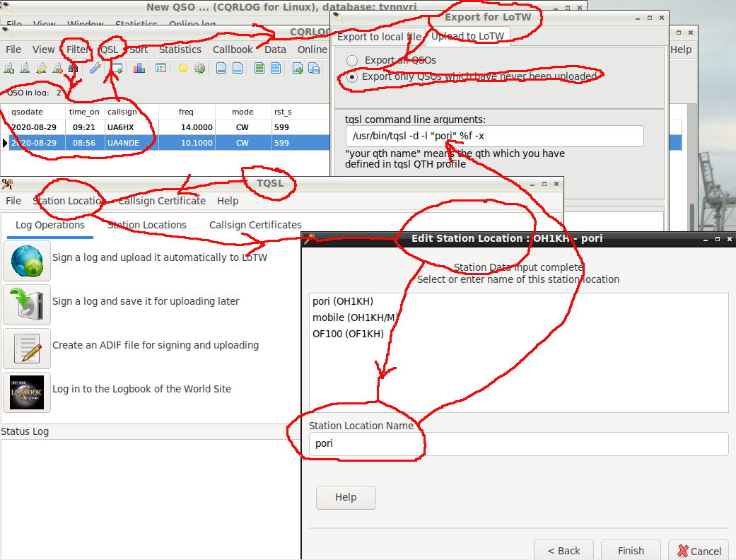
Task: Select mobile (OH1KH/M) in the station list
Action: pos(355,317)
